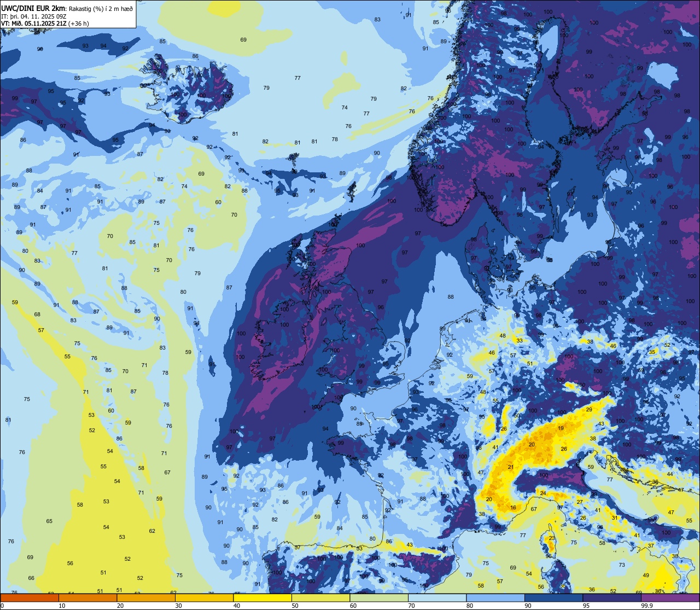Screen dimensions: 700x610
Task: Click the legend tick label "99.9"
Action: click(x=647, y=606)
